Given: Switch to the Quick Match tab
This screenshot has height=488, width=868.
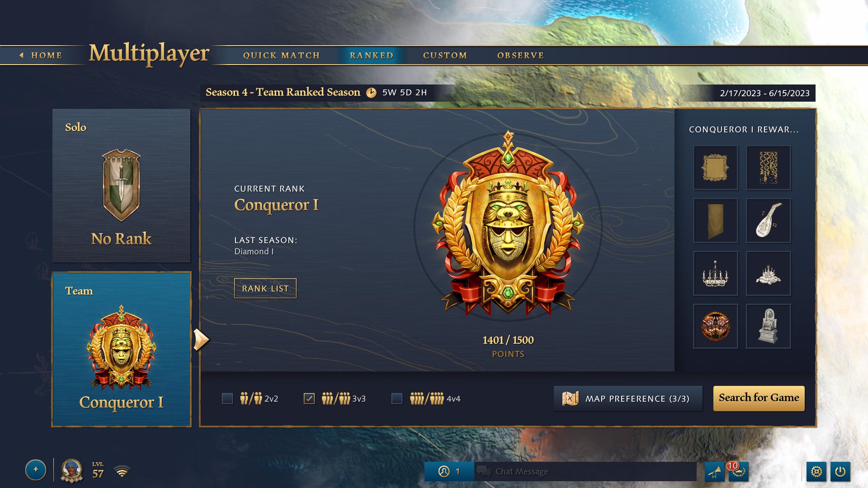Looking at the screenshot, I should pos(282,56).
